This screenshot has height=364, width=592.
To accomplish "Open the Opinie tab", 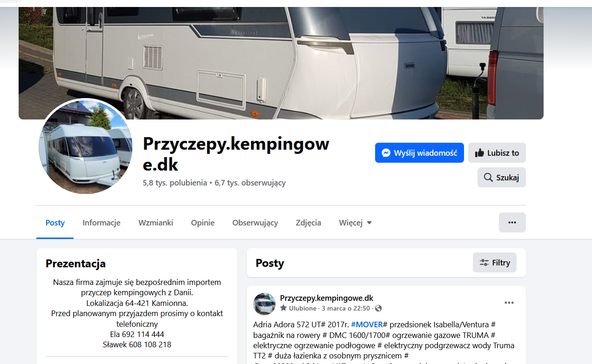I will (202, 223).
